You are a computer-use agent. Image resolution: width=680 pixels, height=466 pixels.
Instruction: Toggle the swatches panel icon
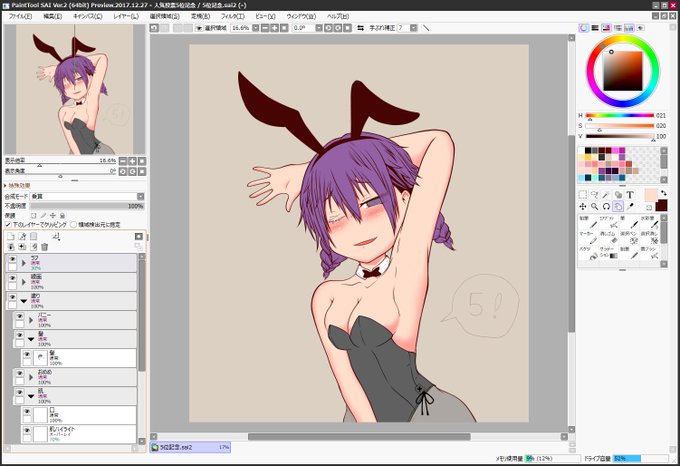tap(629, 28)
